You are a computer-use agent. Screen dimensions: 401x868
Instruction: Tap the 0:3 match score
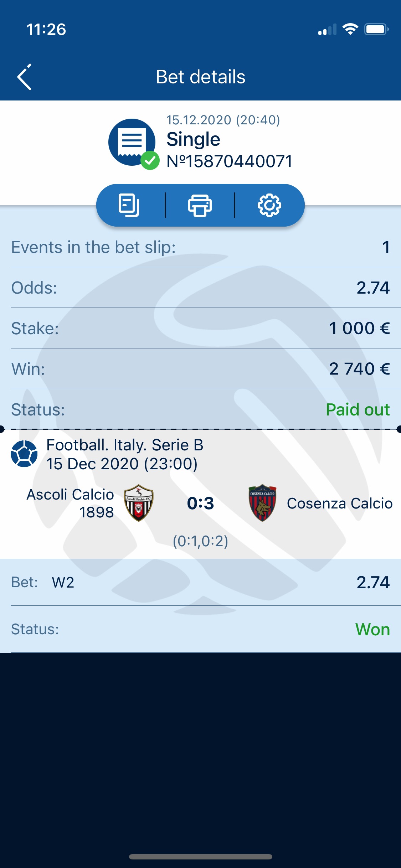(201, 503)
